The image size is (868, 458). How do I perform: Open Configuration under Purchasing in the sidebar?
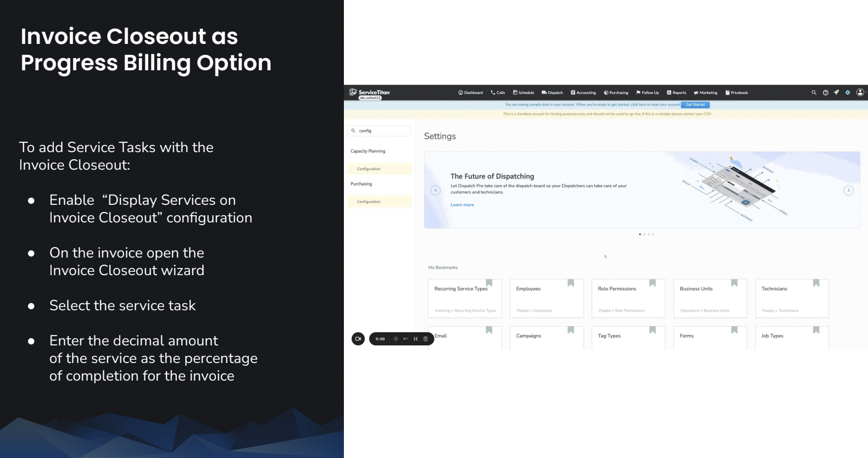tap(379, 202)
